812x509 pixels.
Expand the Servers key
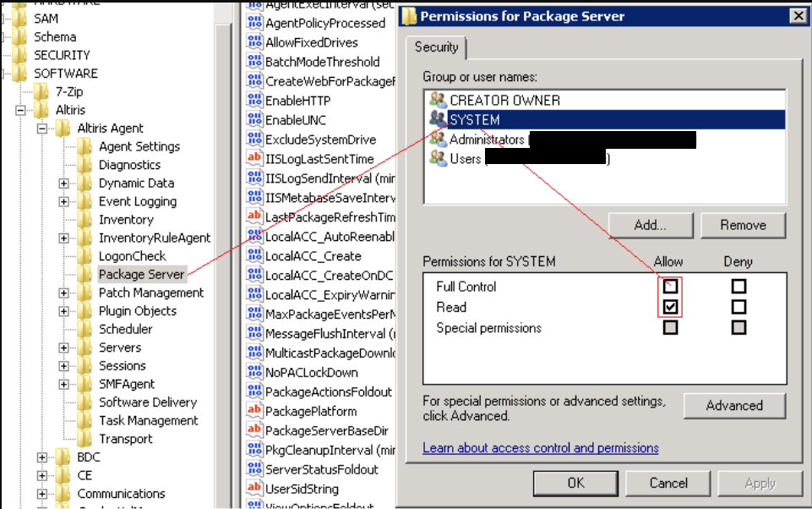[63, 348]
